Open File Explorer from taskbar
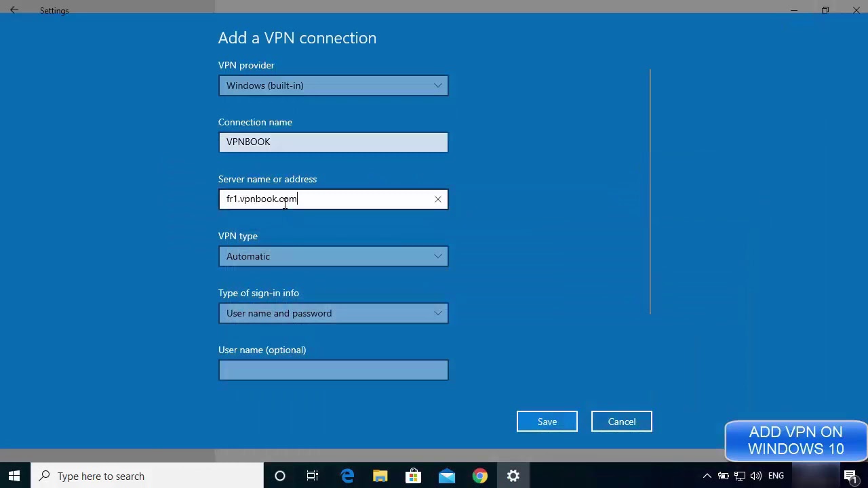The width and height of the screenshot is (868, 488). tap(380, 476)
